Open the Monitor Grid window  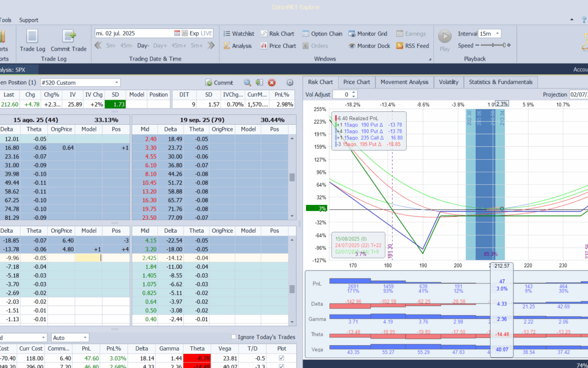click(368, 33)
